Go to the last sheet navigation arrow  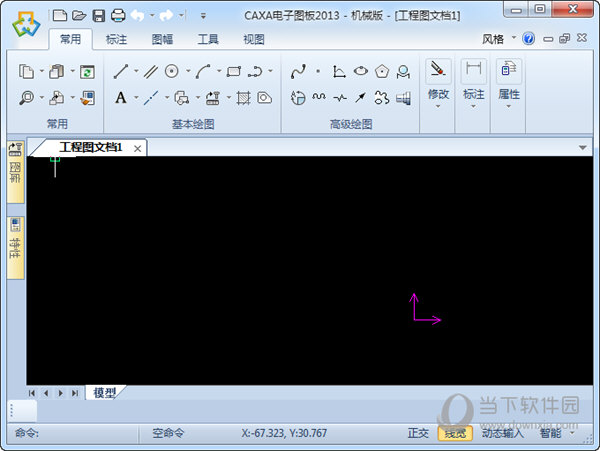pyautogui.click(x=75, y=393)
